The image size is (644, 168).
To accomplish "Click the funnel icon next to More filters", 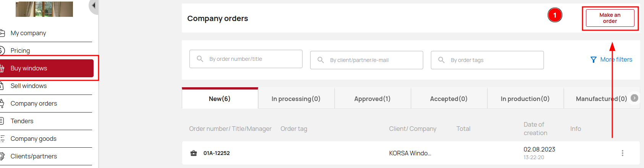I will tap(593, 60).
